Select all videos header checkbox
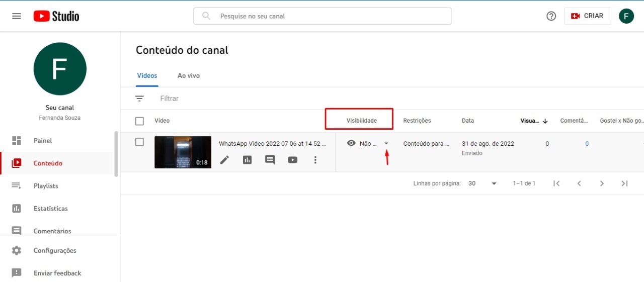Image resolution: width=644 pixels, height=282 pixels. pyautogui.click(x=140, y=121)
